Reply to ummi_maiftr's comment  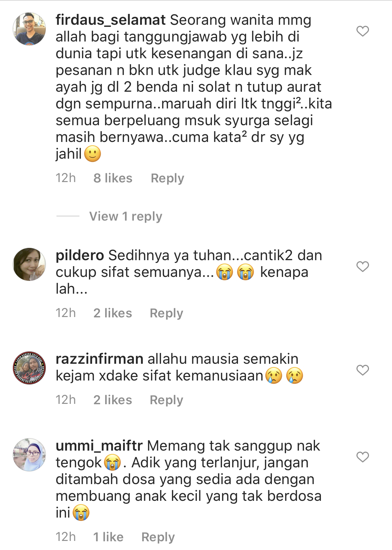click(x=158, y=537)
